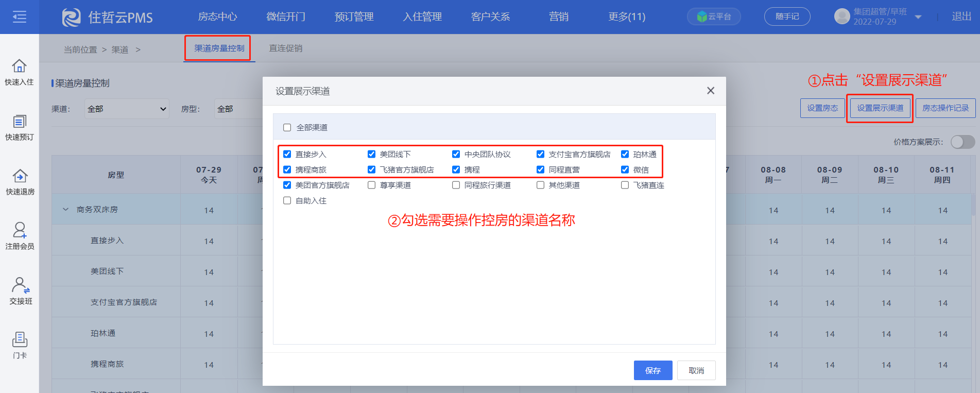Open the 房态操作记录 button
This screenshot has width=980, height=393.
[x=945, y=108]
